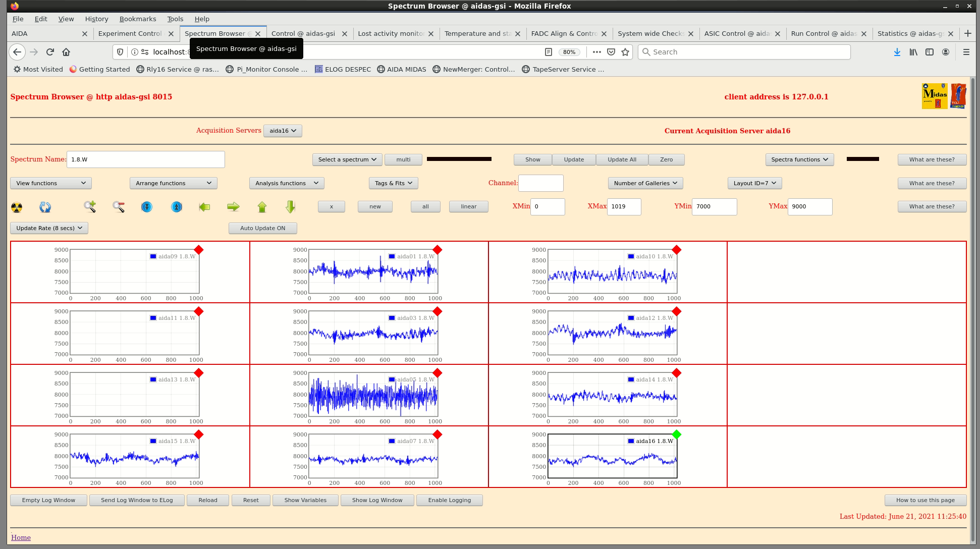Screen dimensions: 980x549
Task: Zoom out with the magnifier minus icon
Action: pyautogui.click(x=119, y=206)
